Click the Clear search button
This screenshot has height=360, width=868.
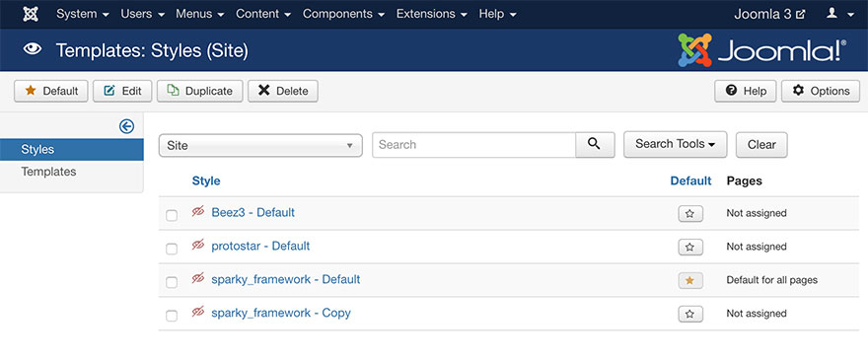click(761, 145)
